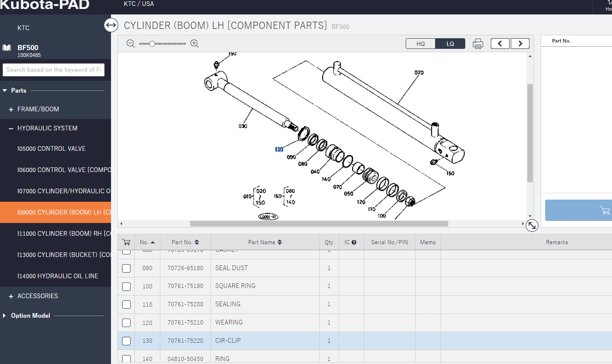Select highlighted callout 130 in the diagram
612x364 pixels.
(x=279, y=150)
